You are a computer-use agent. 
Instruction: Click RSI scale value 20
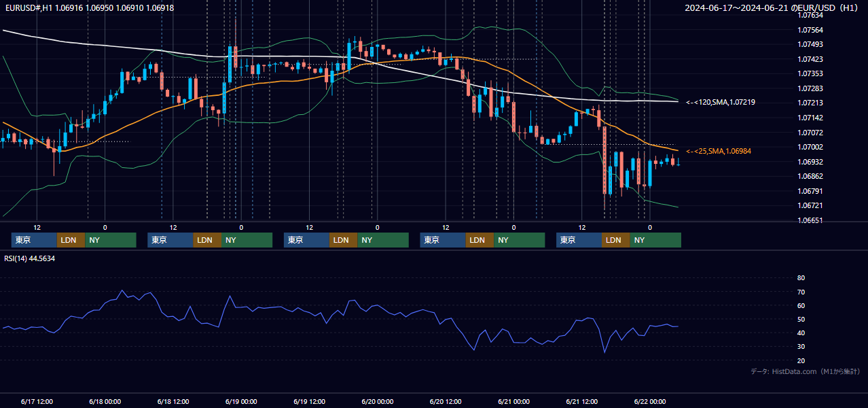pos(801,360)
